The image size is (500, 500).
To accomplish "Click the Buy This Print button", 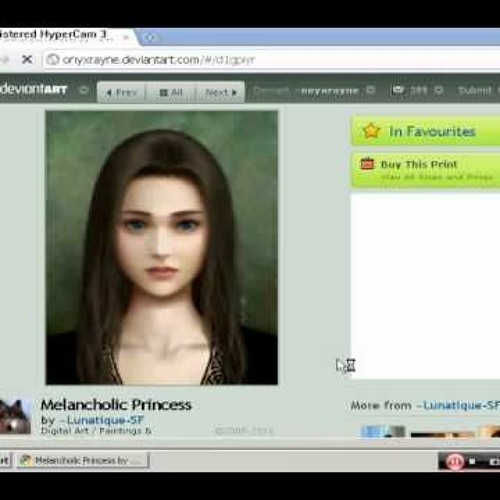I will 426,170.
